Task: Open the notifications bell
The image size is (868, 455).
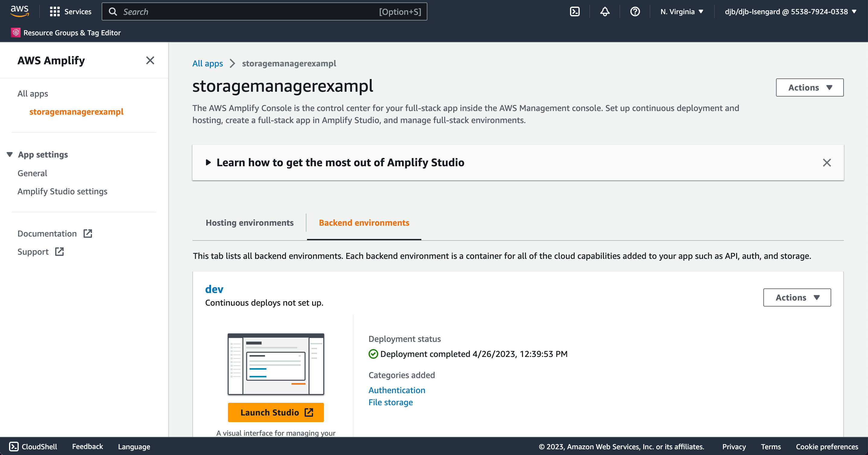Action: (604, 11)
